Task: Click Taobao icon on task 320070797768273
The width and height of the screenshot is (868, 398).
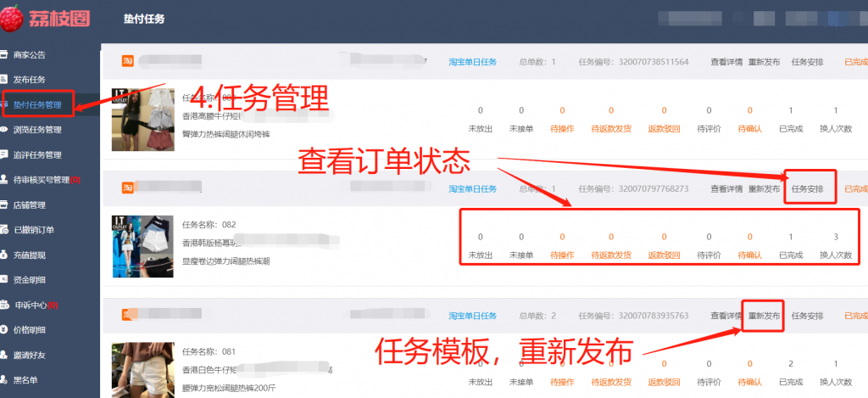Action: (x=128, y=188)
